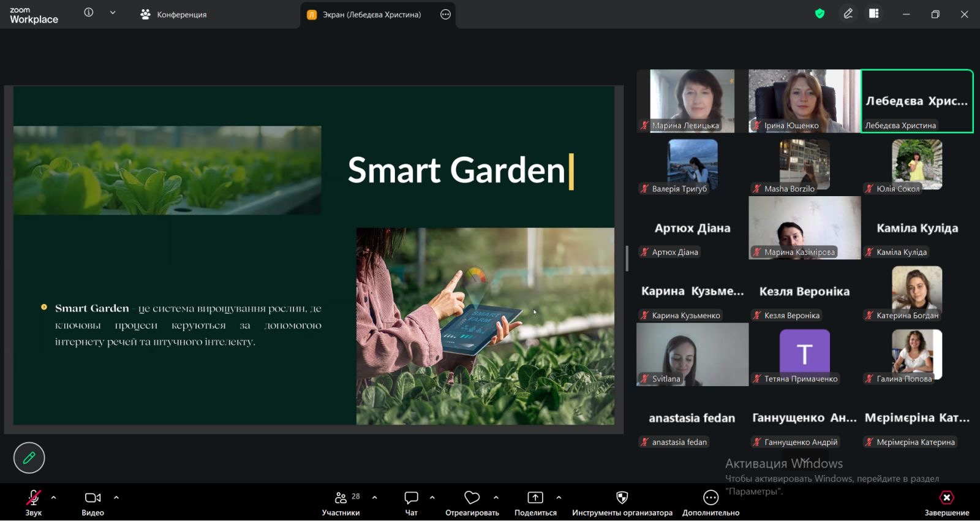980x521 pixels.
Task: Expand the audio settings arrow
Action: (x=54, y=498)
